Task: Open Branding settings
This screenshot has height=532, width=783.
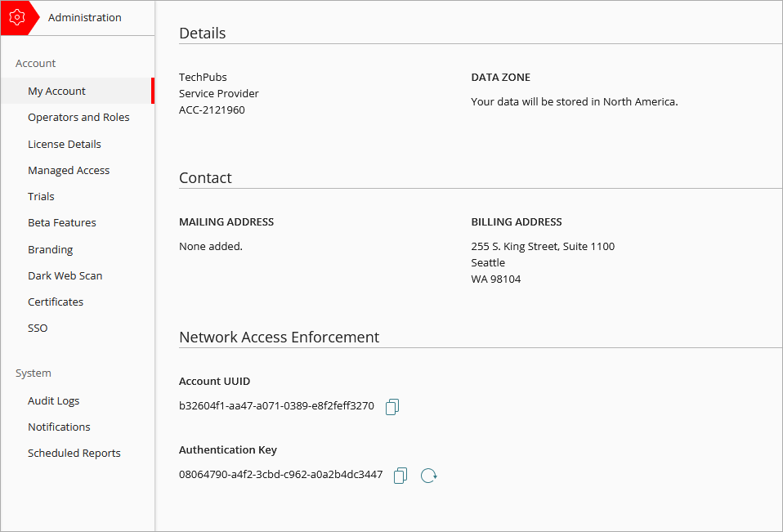Action: click(50, 249)
